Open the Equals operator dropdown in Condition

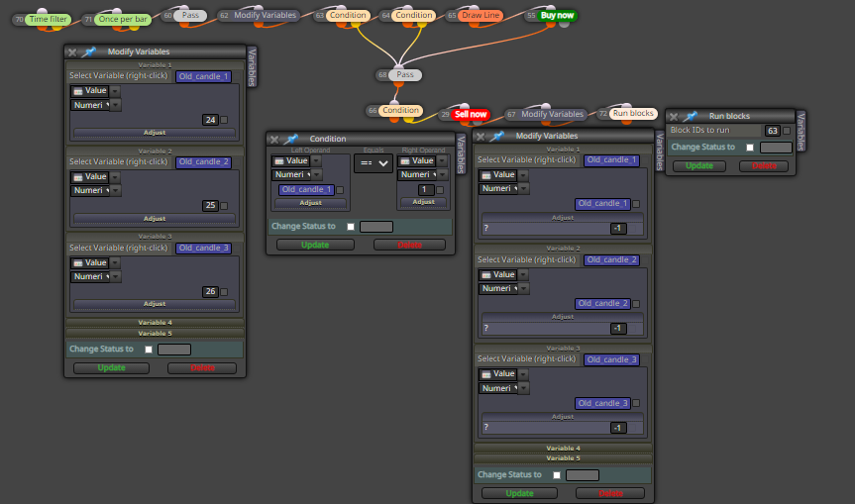pyautogui.click(x=374, y=163)
